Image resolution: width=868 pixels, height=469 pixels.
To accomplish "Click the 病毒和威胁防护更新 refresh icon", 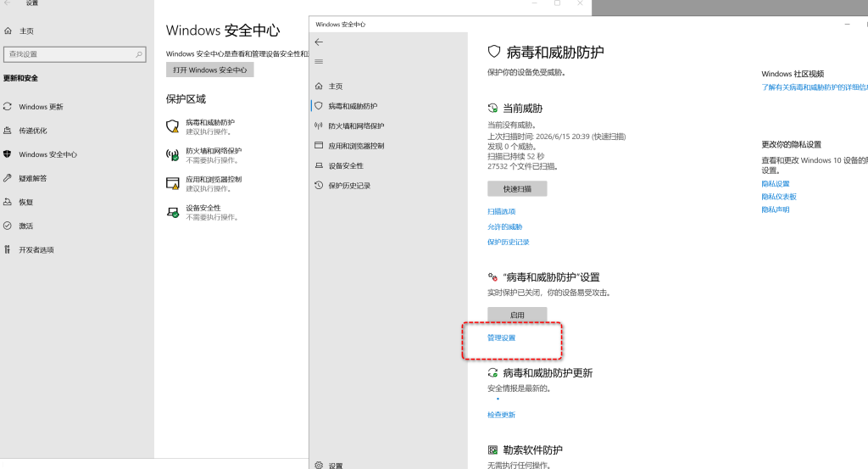I will click(492, 372).
